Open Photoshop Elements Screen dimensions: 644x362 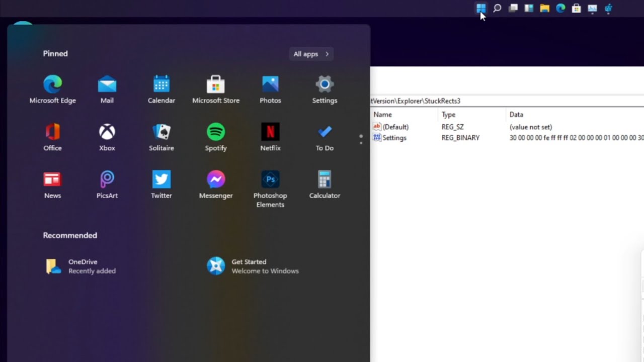point(270,189)
